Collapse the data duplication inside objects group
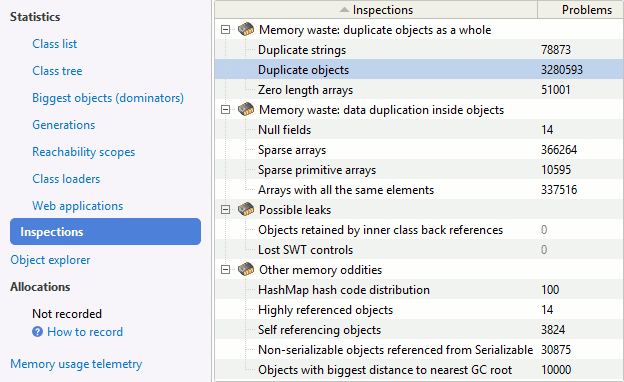This screenshot has width=624, height=382. pos(226,109)
